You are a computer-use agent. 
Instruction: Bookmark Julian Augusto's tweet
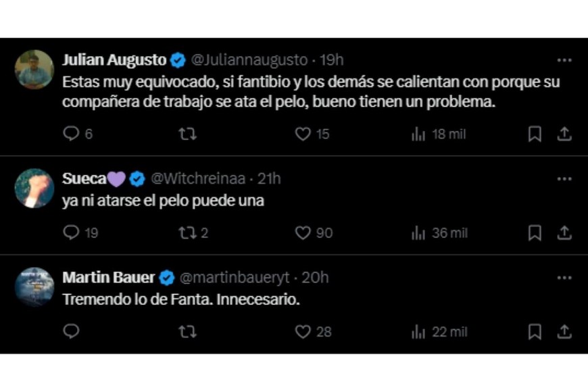click(535, 134)
